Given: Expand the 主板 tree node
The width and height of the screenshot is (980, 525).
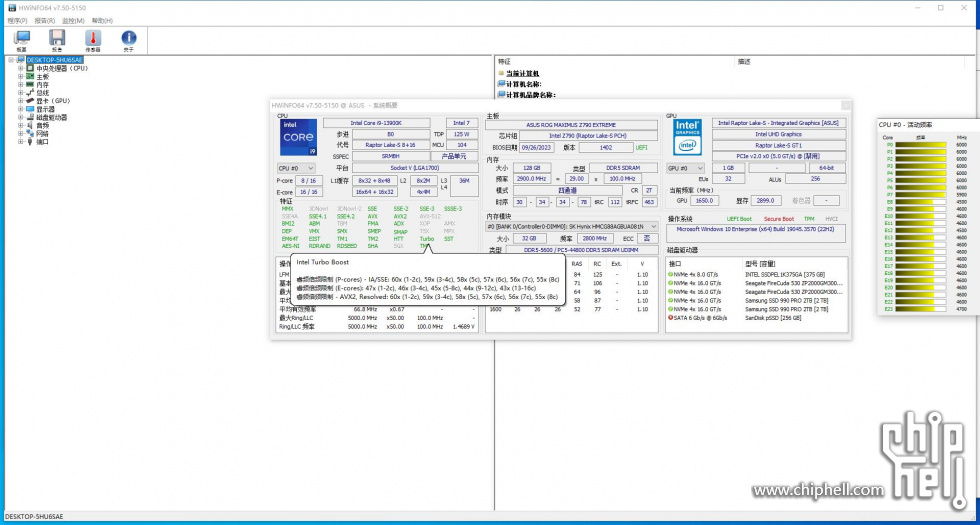Looking at the screenshot, I should (x=21, y=76).
